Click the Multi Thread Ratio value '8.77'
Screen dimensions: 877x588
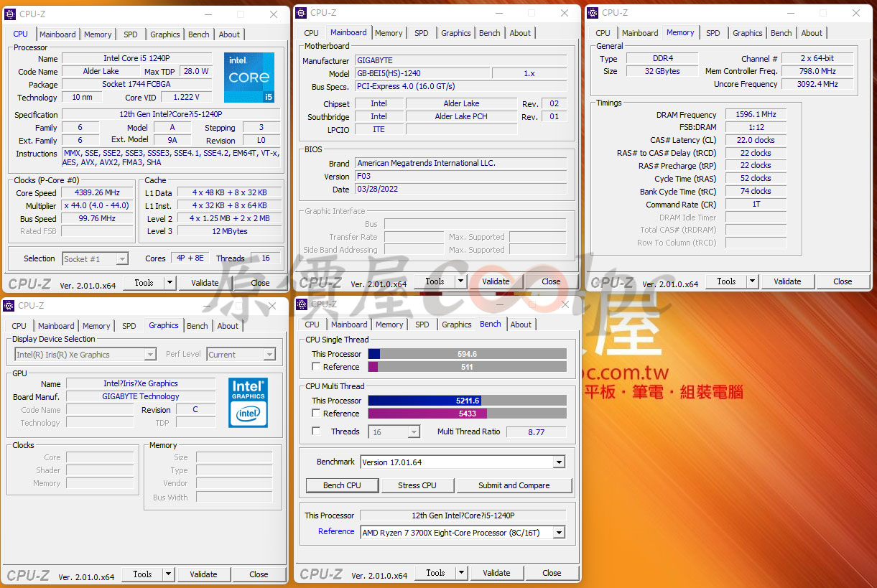(x=536, y=432)
